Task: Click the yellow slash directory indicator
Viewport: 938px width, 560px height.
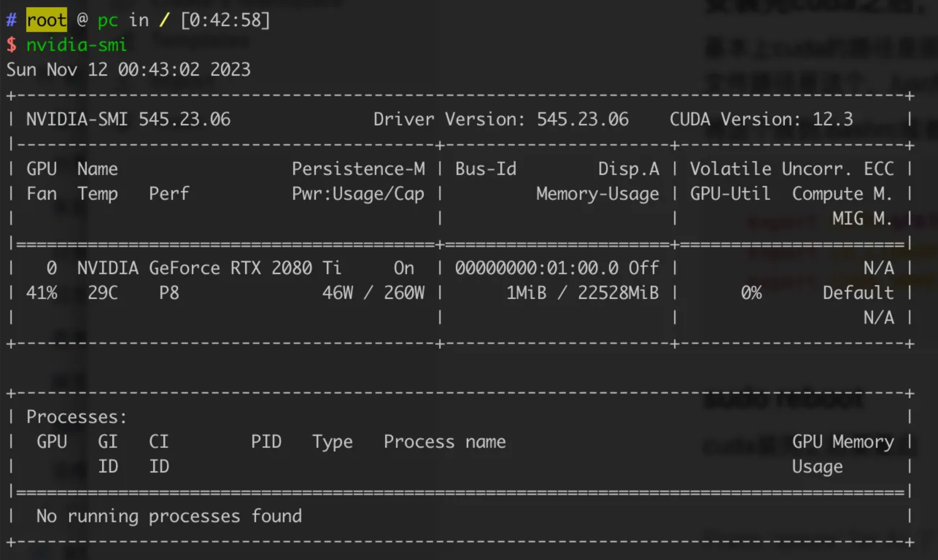Action: click(164, 20)
